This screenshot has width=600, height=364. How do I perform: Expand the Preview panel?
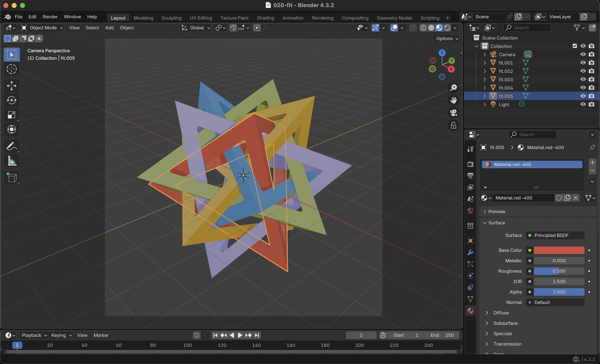pyautogui.click(x=496, y=211)
